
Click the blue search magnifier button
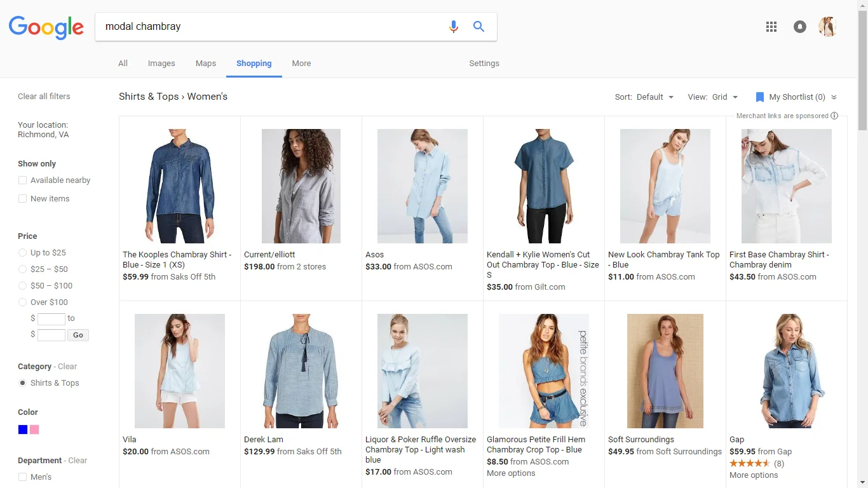point(478,27)
